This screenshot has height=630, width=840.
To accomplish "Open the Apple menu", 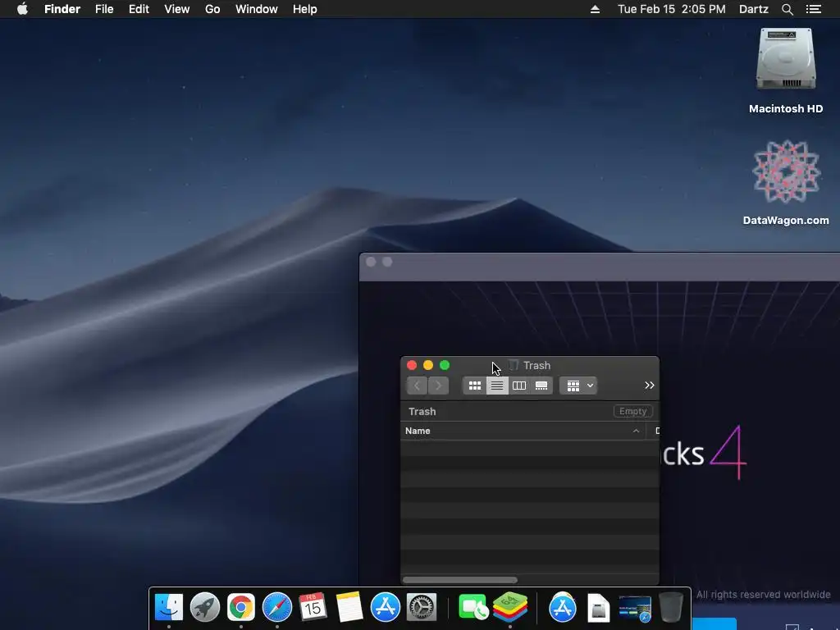I will coord(22,9).
